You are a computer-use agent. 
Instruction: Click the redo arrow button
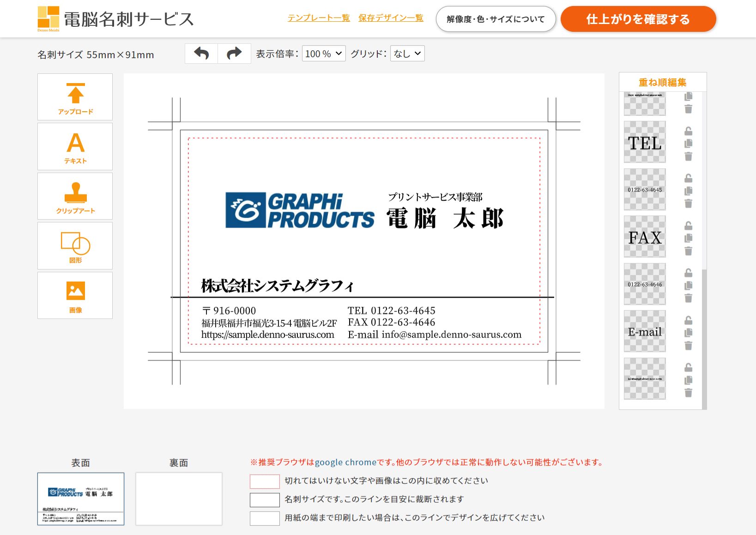point(235,54)
